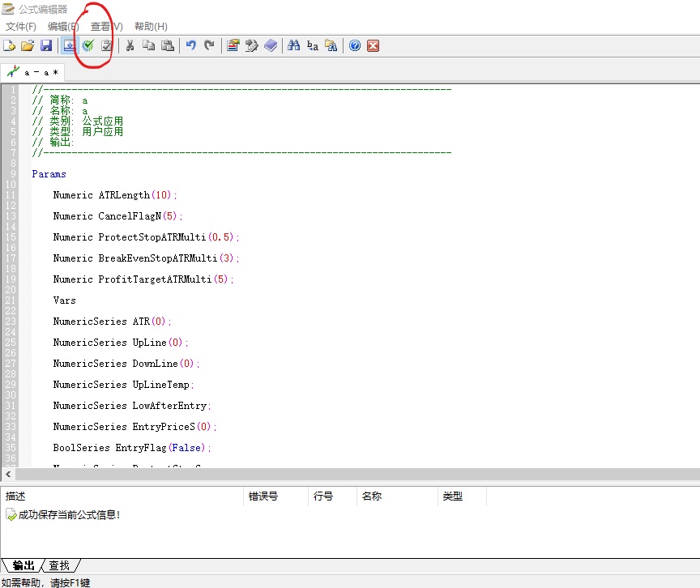This screenshot has width=700, height=588.
Task: Switch to the 查找 bottom tab
Action: tap(59, 565)
